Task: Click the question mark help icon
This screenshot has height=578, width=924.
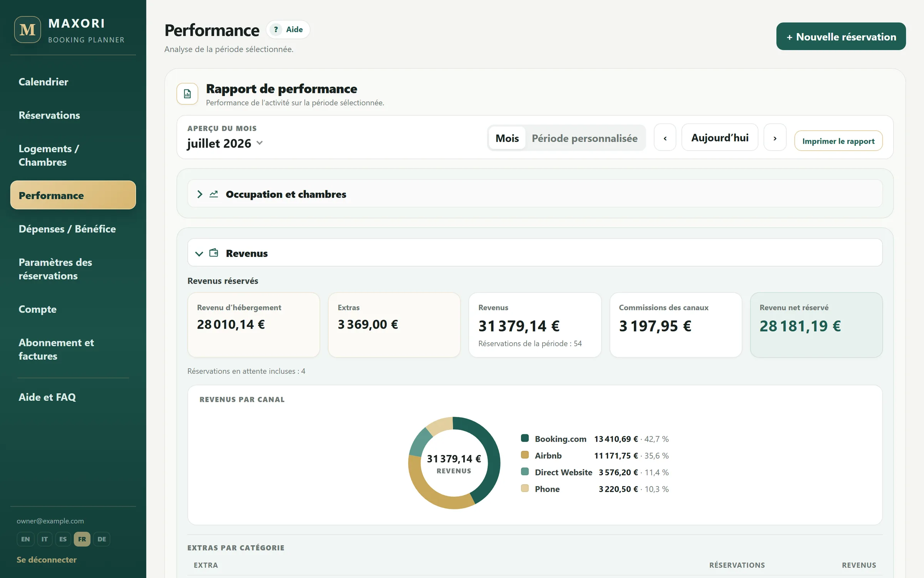Action: [276, 30]
